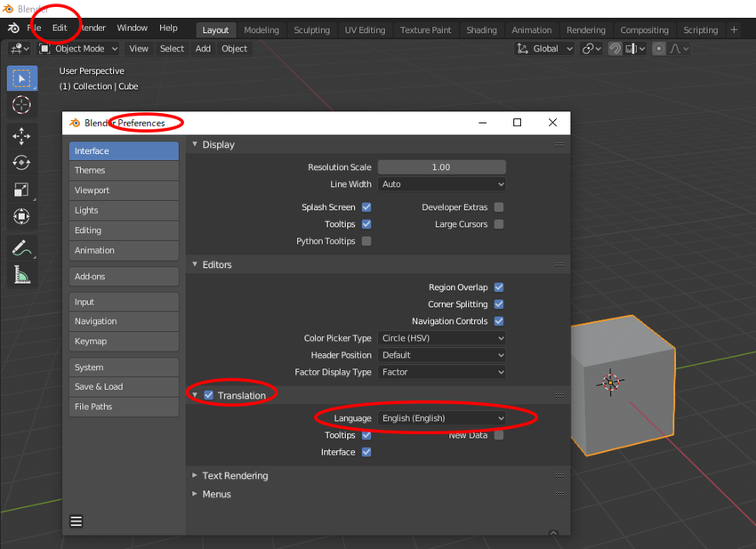Viewport: 756px width, 549px height.
Task: Select the Measure tool
Action: click(x=21, y=275)
